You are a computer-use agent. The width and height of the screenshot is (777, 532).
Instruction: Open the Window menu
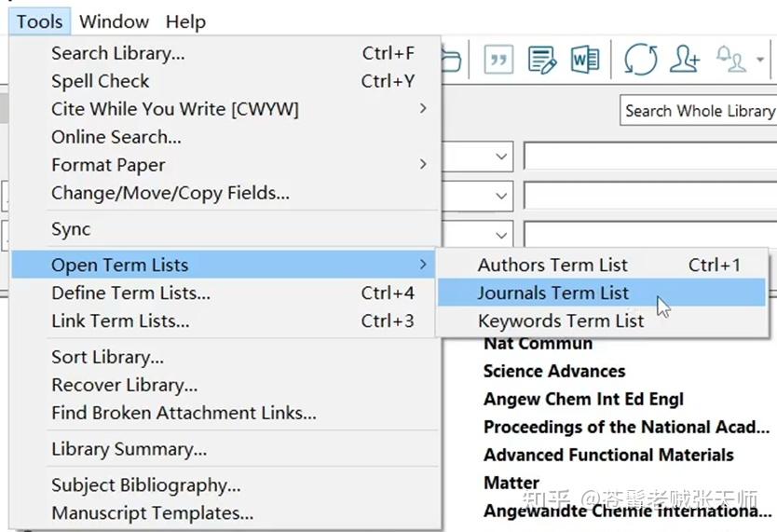pos(114,21)
